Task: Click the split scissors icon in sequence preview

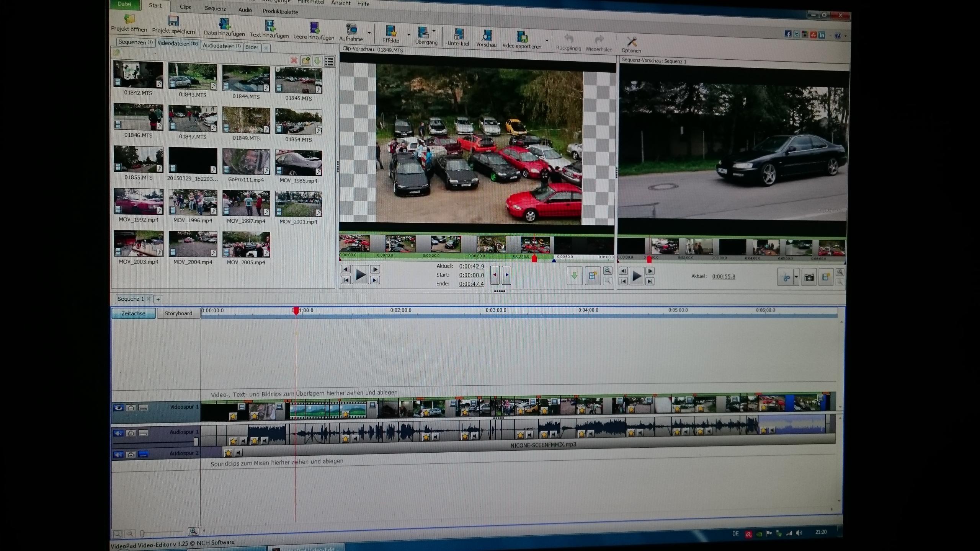Action: [x=786, y=277]
